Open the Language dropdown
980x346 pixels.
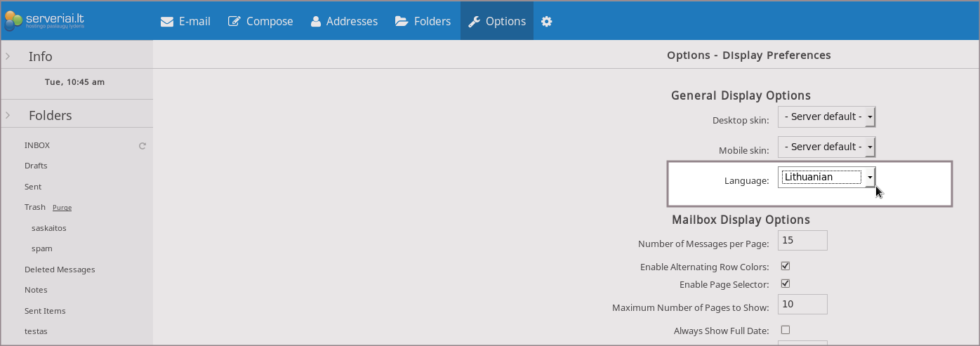(x=826, y=178)
